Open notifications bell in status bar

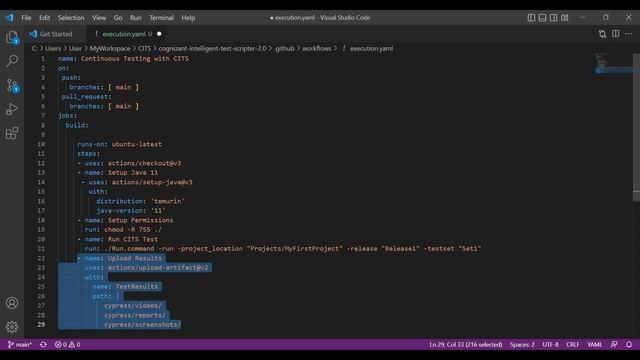pyautogui.click(x=629, y=345)
